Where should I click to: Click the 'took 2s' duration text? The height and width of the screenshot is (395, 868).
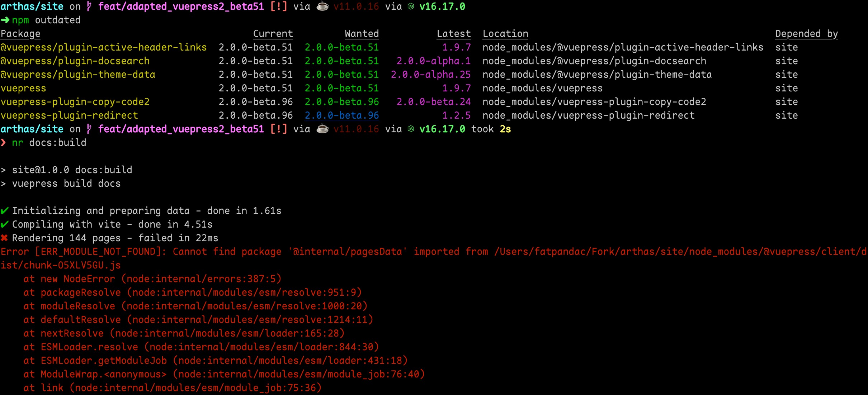[491, 129]
